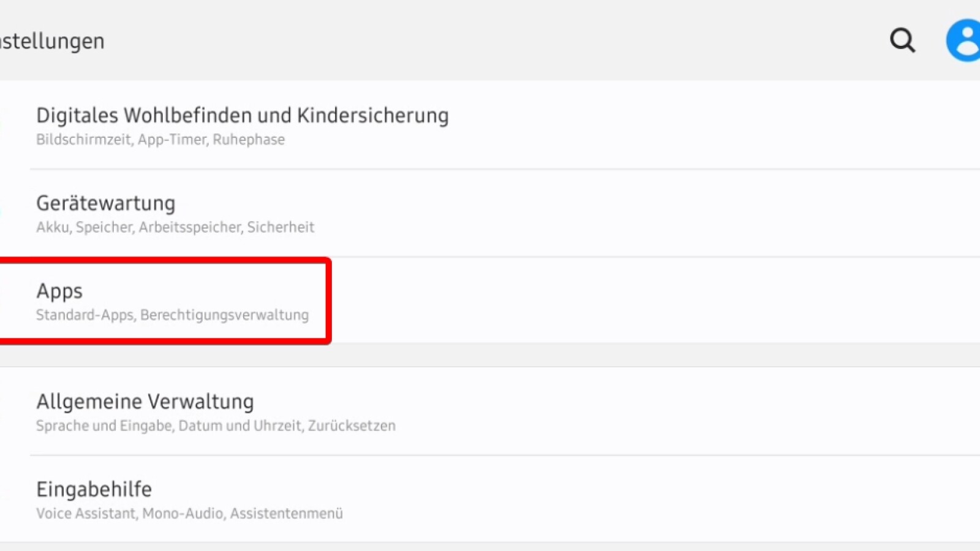Select the highlighted Apps entry
980x551 pixels.
point(59,291)
